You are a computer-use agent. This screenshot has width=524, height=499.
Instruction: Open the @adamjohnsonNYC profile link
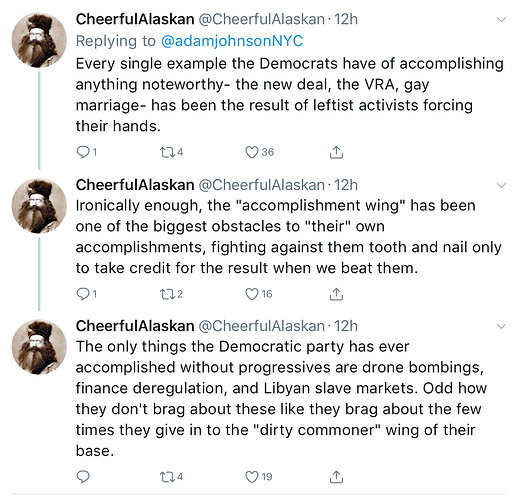tap(232, 41)
